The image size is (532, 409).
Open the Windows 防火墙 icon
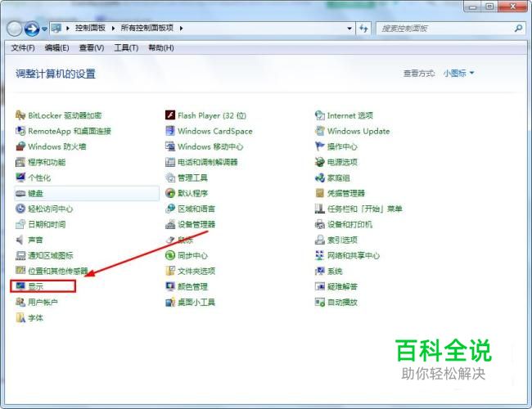tap(20, 146)
